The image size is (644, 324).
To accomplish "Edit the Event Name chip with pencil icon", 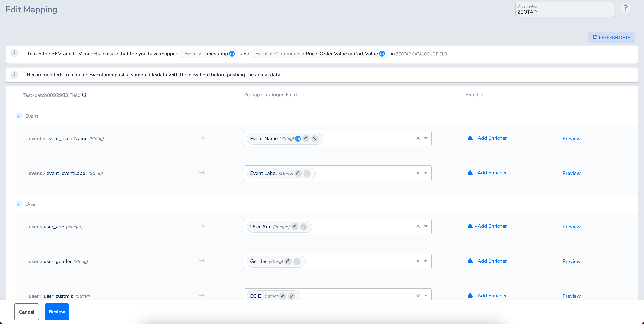I will click(x=306, y=138).
